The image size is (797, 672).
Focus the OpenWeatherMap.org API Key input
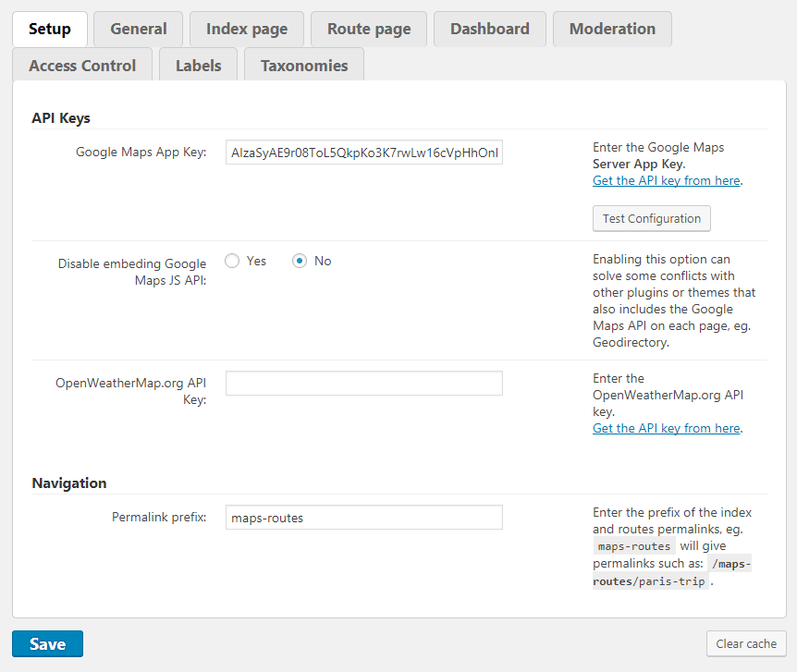click(x=364, y=384)
